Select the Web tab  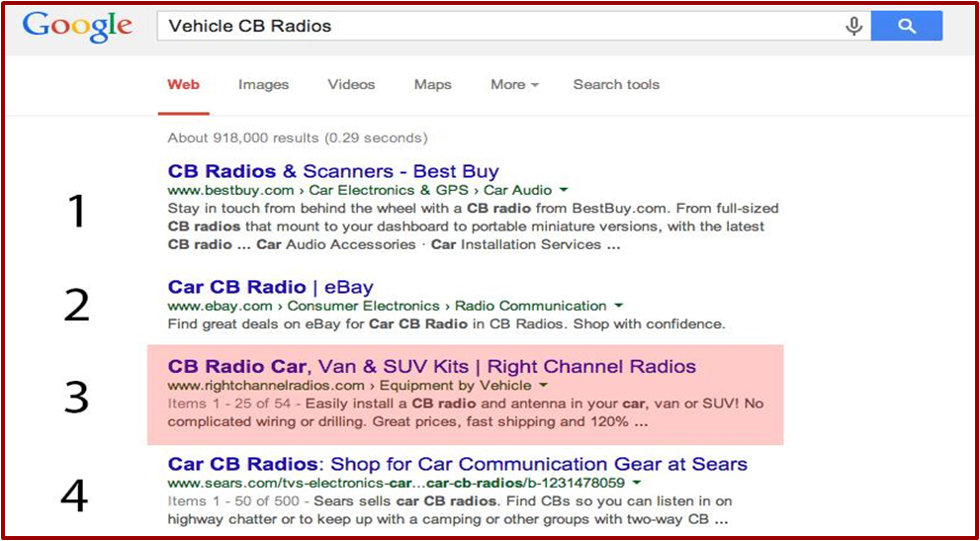[183, 85]
